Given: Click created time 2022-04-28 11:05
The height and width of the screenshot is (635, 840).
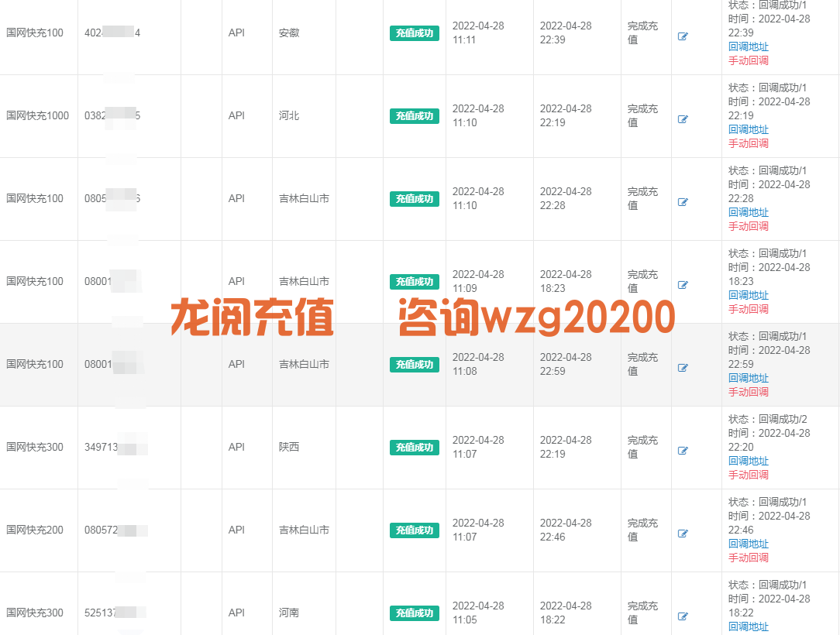Looking at the screenshot, I should (478, 613).
